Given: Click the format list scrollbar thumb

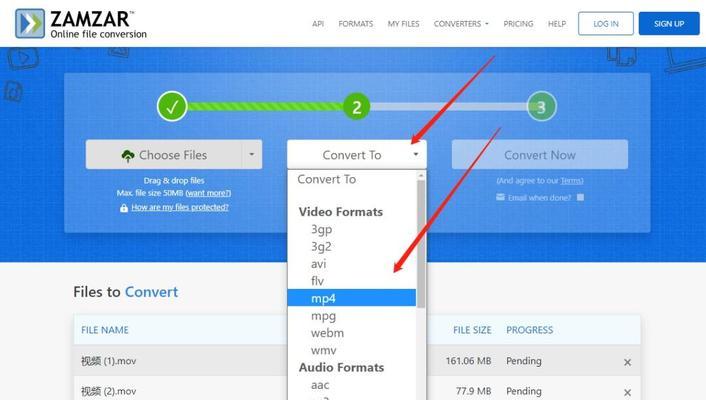Looking at the screenshot, I should 421,244.
